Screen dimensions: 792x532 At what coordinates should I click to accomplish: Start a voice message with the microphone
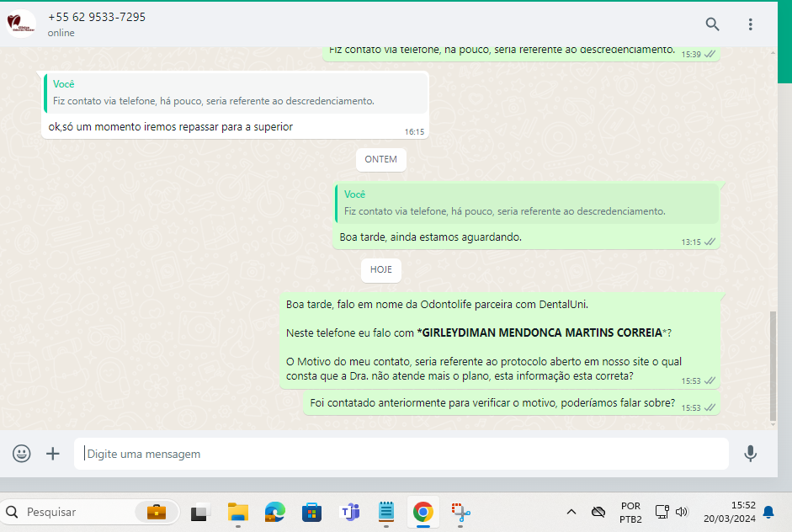tap(750, 453)
